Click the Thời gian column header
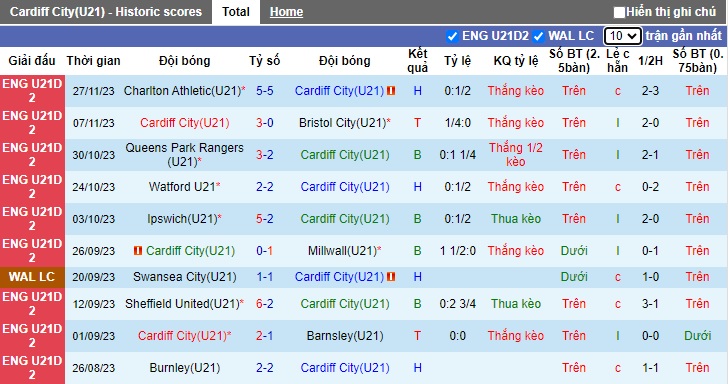 point(93,61)
